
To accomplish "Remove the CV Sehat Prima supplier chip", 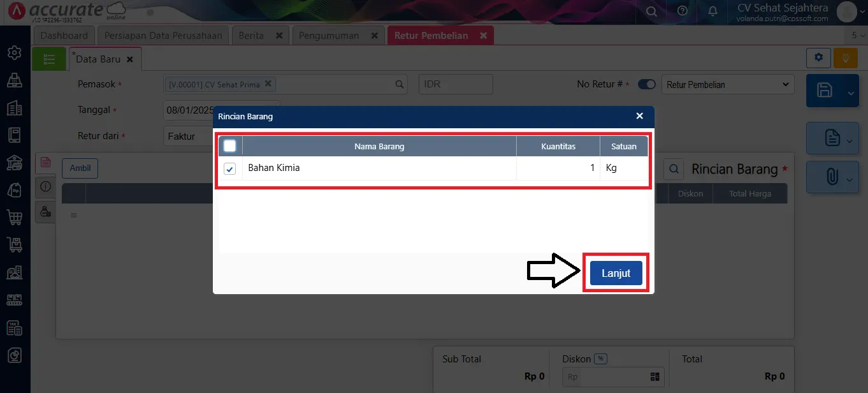I will (x=268, y=84).
